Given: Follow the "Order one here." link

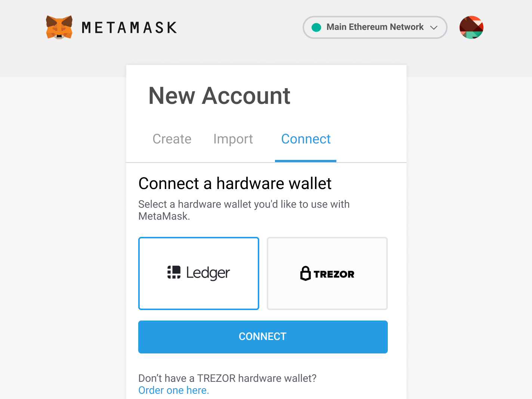Looking at the screenshot, I should click(174, 390).
